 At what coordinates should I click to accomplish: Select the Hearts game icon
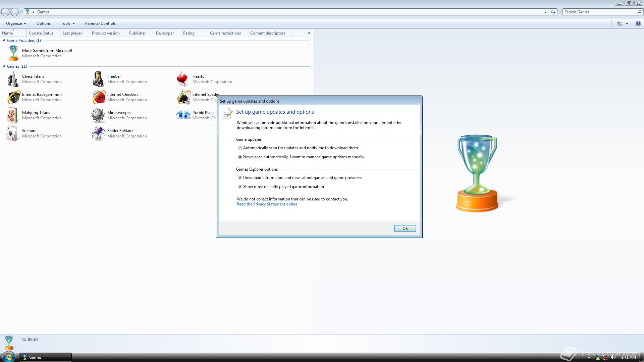coord(183,79)
